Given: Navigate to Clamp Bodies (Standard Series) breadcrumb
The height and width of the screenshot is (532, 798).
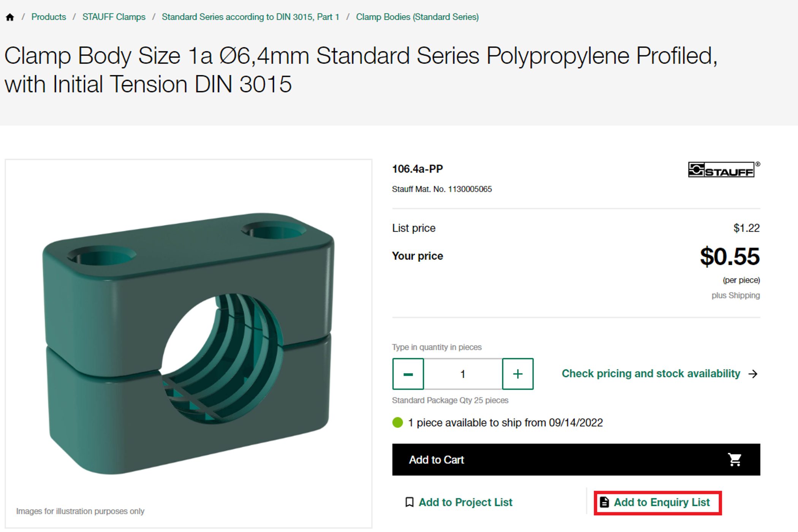Looking at the screenshot, I should (x=417, y=17).
